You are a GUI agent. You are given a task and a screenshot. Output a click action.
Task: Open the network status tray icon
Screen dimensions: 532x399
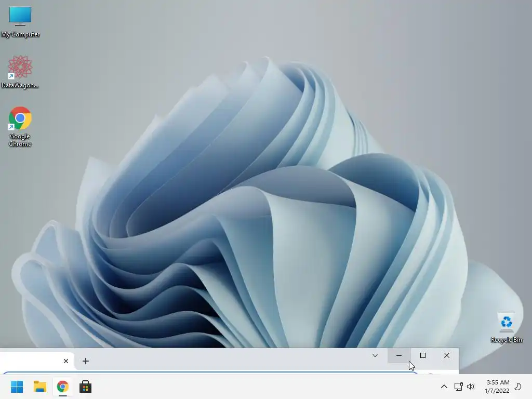[458, 387]
